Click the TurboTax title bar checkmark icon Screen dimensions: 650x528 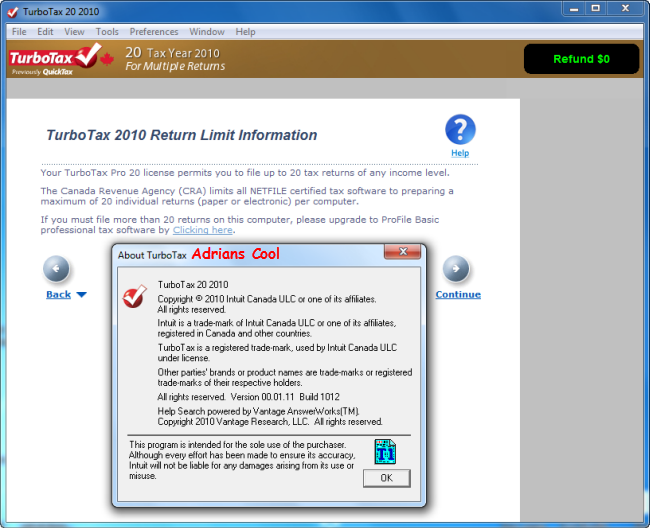[x=12, y=12]
